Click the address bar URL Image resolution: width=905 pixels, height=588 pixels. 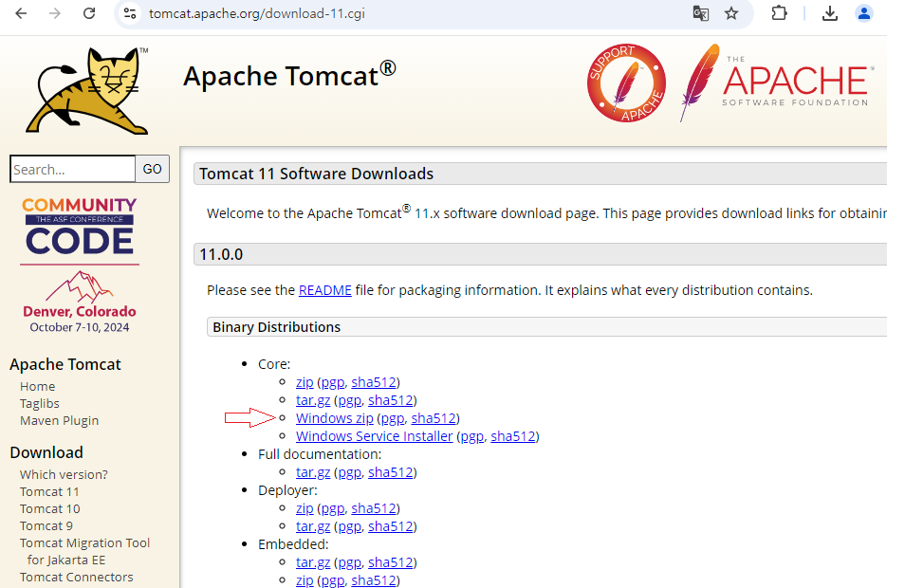coord(256,13)
